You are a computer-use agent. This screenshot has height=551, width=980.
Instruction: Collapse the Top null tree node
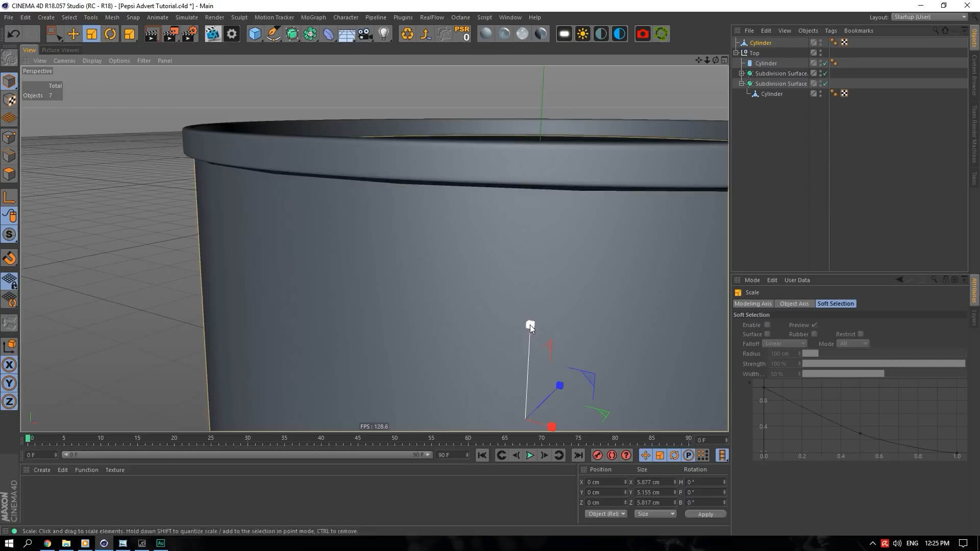tap(736, 53)
